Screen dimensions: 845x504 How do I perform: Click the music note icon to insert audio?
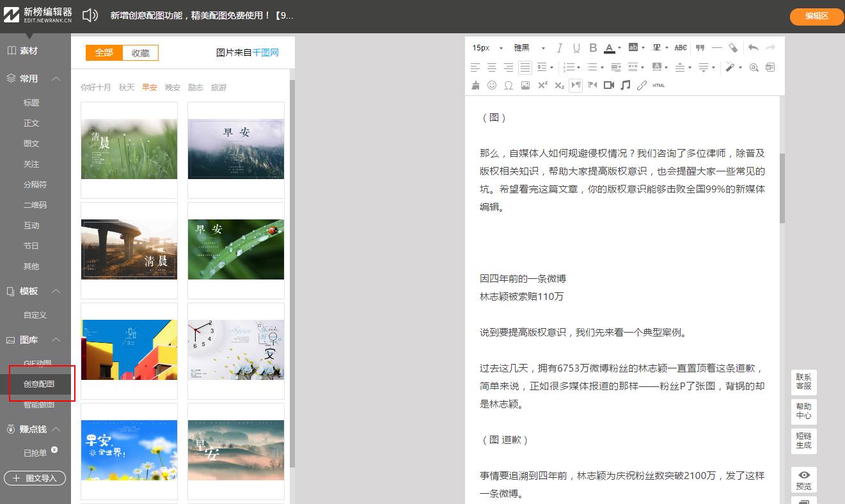pos(626,85)
